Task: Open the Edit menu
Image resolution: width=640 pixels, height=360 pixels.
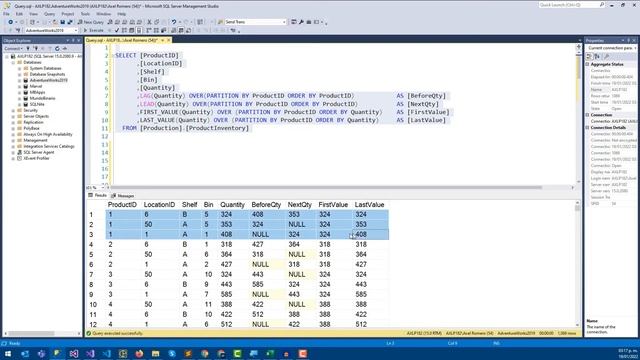Action: tap(19, 14)
